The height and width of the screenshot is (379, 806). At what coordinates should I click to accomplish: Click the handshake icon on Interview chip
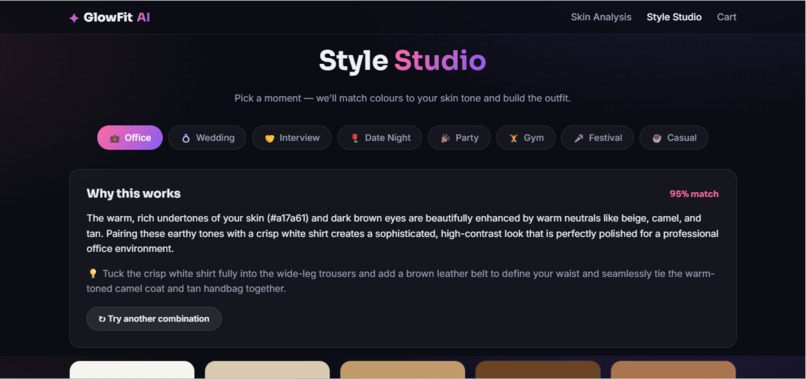tap(270, 138)
